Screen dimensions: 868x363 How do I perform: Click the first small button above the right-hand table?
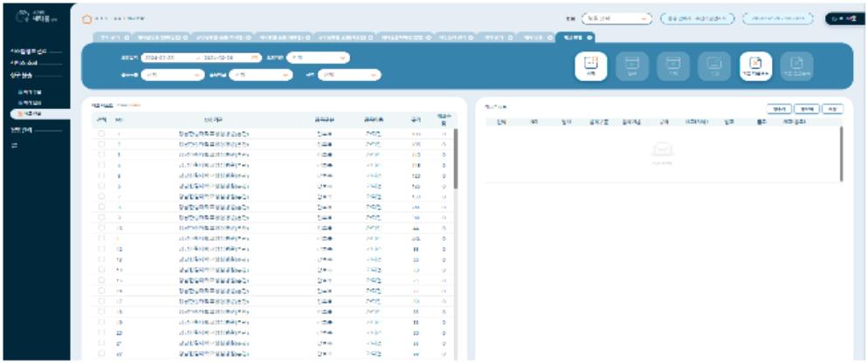tap(780, 109)
